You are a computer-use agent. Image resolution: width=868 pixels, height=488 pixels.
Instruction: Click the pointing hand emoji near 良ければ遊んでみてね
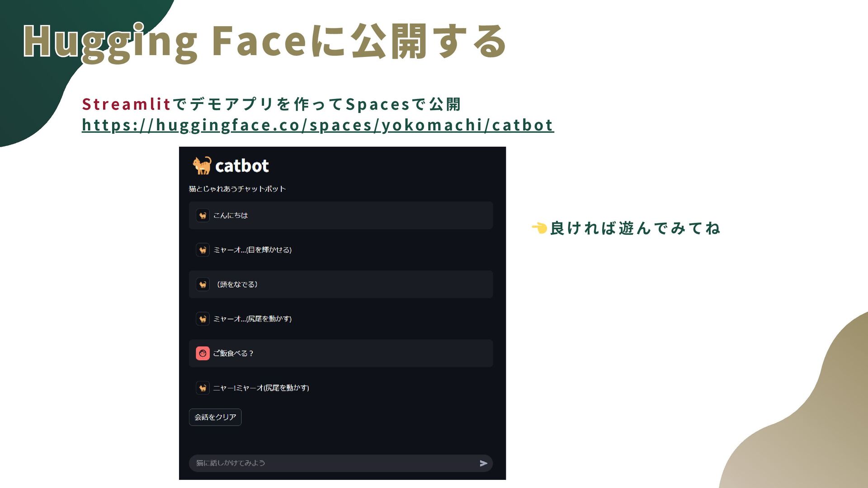[x=539, y=228]
